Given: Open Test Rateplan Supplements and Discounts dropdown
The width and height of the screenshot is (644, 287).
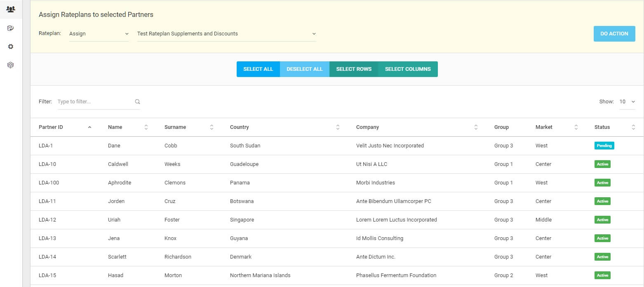Looking at the screenshot, I should 226,34.
